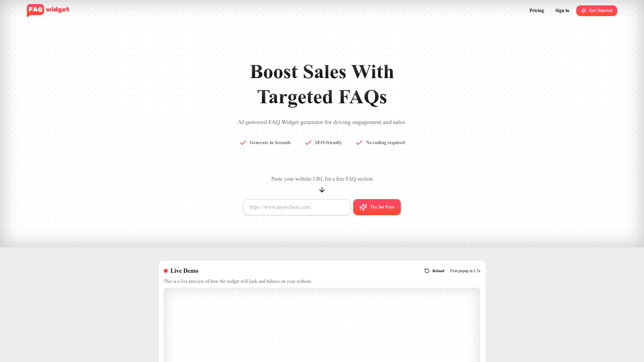Click the Reload icon in Live Demo
Image resolution: width=644 pixels, height=362 pixels.
click(427, 270)
